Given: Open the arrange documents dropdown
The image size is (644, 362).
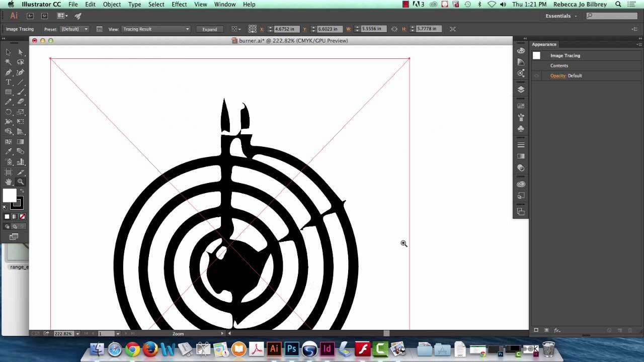Looking at the screenshot, I should pos(62,16).
